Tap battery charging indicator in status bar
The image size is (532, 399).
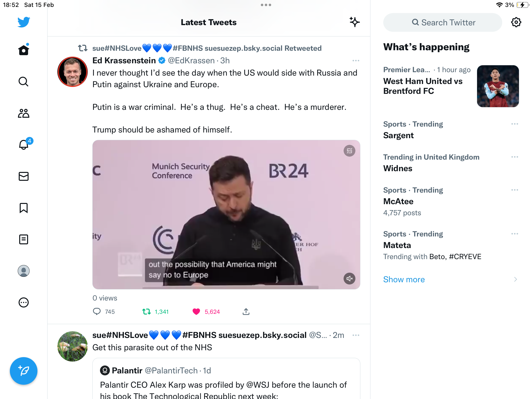click(523, 5)
